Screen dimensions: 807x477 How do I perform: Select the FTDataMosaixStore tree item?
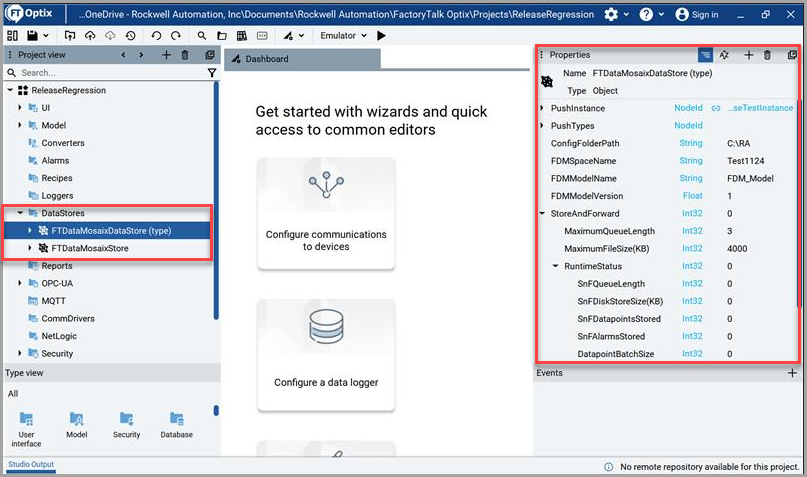point(90,248)
